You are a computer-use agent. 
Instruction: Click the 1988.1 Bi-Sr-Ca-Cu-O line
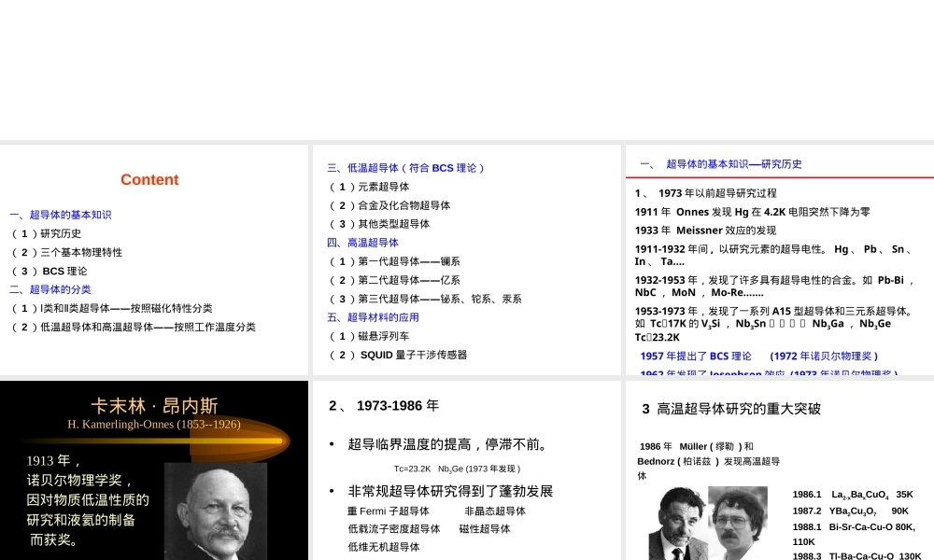click(x=854, y=535)
